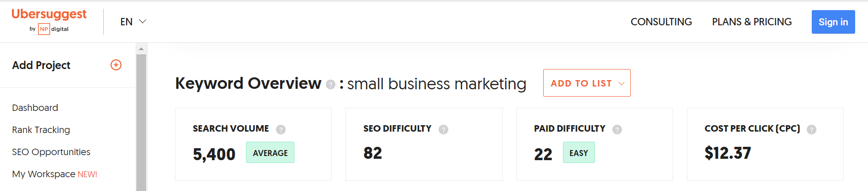
Task: Click the SEO Difficulty help icon
Action: click(x=443, y=129)
